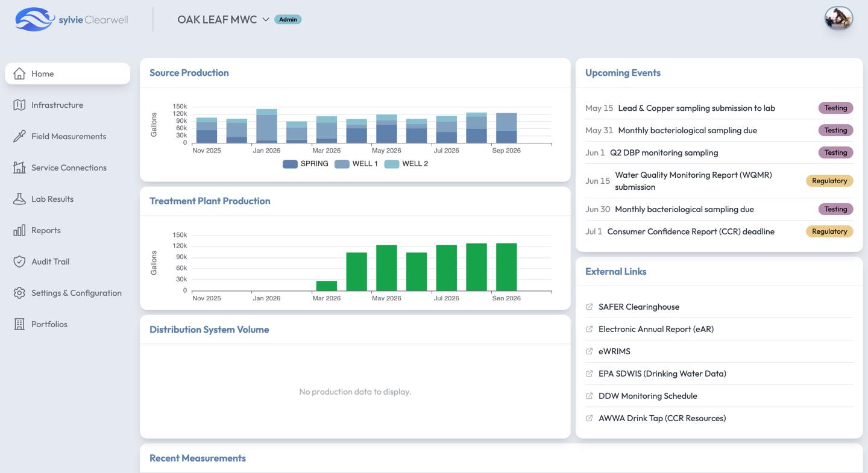This screenshot has width=868, height=473.
Task: Open Electronic Annual Report (eAR) link
Action: click(656, 329)
